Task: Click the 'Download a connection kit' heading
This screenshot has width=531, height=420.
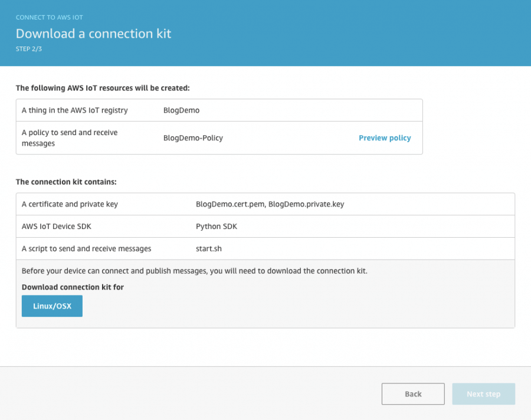Action: [x=93, y=34]
